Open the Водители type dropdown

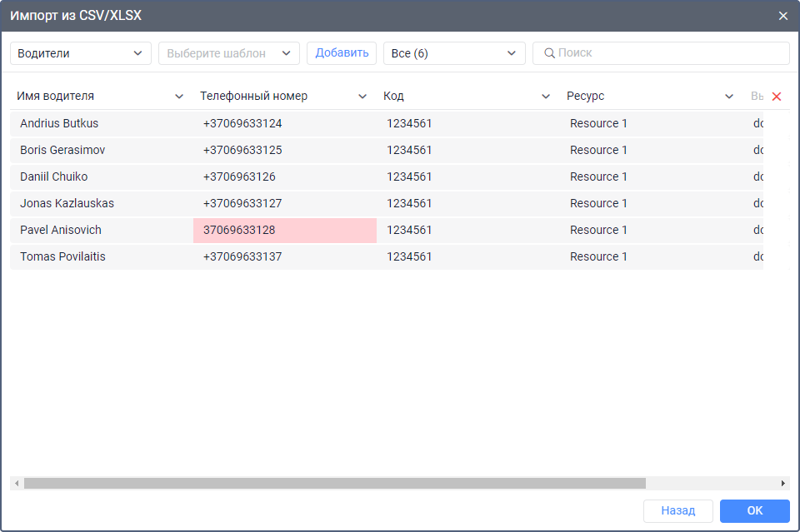[81, 53]
